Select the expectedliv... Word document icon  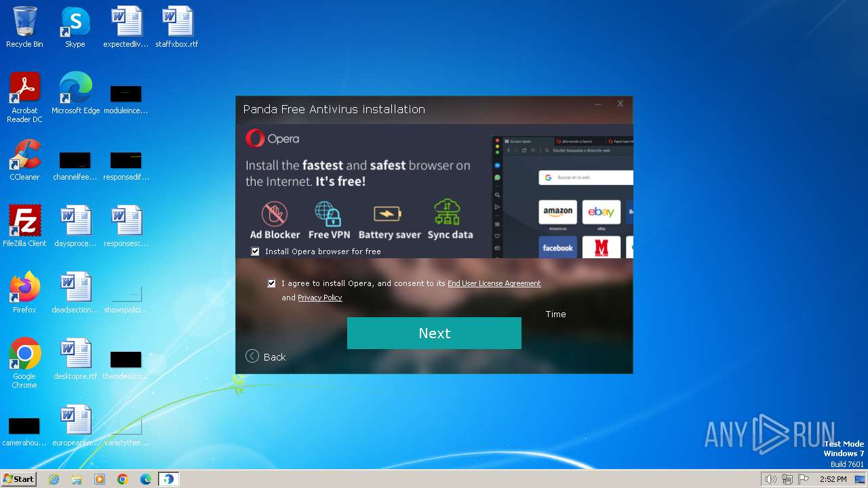coord(126,28)
